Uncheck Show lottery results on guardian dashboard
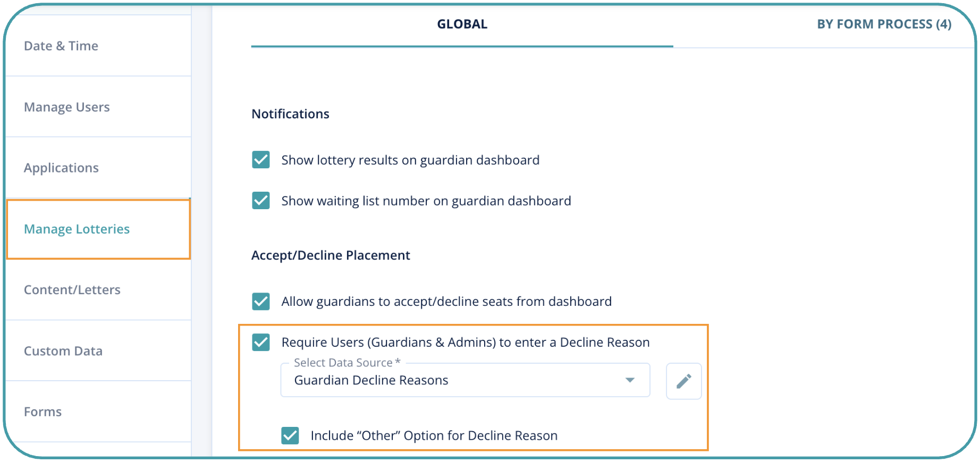980x463 pixels. click(x=261, y=160)
